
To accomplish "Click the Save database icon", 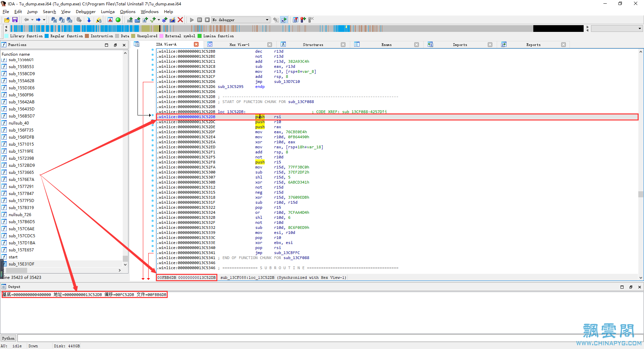I will (15, 20).
